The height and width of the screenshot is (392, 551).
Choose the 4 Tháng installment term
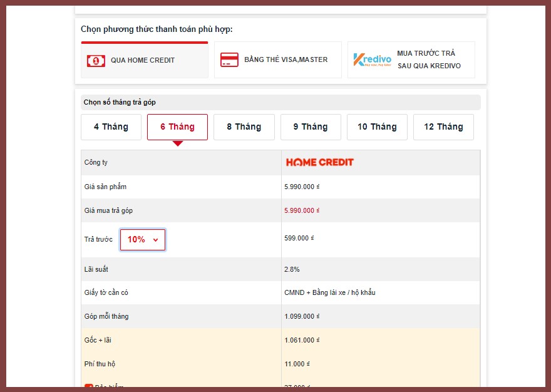click(x=111, y=127)
